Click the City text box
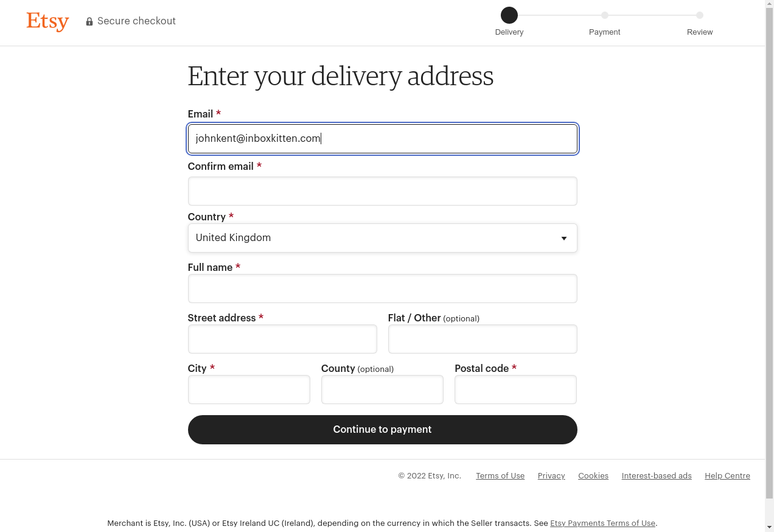This screenshot has height=532, width=774. click(x=249, y=390)
